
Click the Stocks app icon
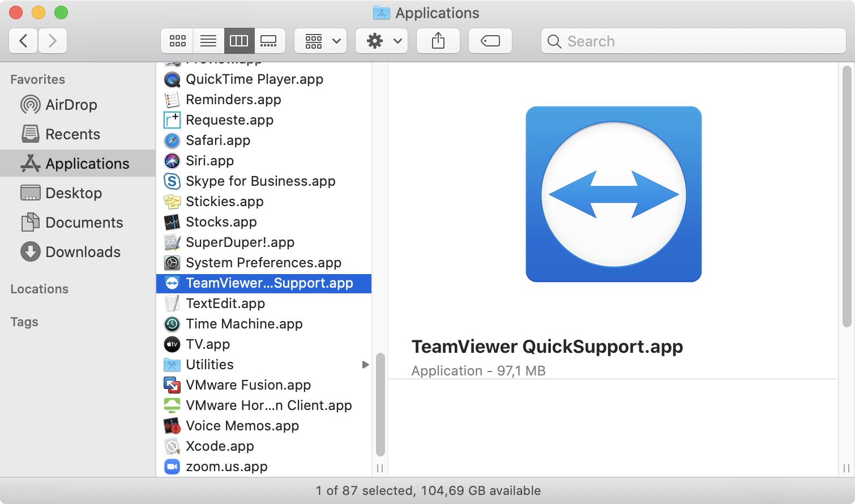click(172, 222)
